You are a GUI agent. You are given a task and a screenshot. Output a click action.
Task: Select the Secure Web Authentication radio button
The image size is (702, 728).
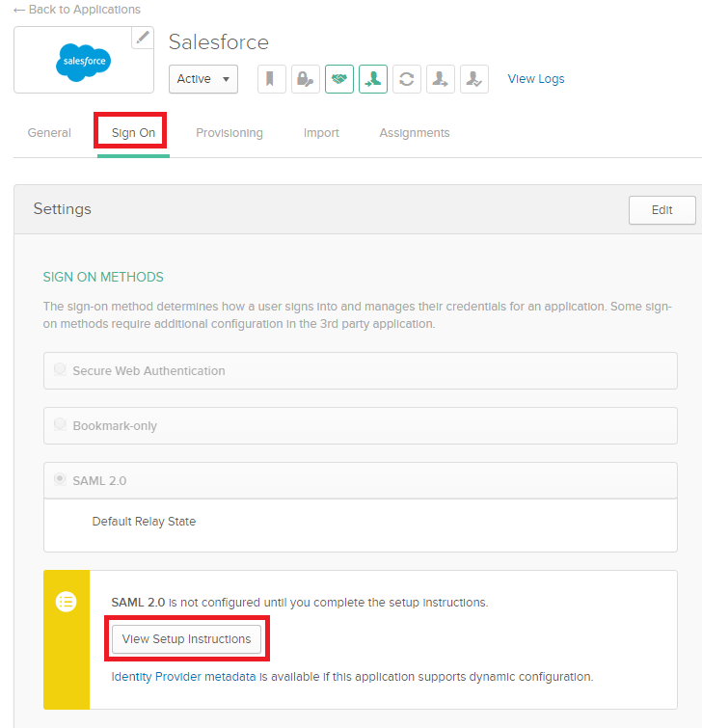[x=60, y=370]
